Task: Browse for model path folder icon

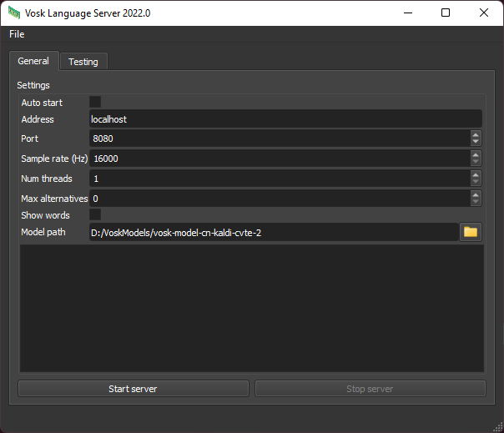Action: [471, 232]
